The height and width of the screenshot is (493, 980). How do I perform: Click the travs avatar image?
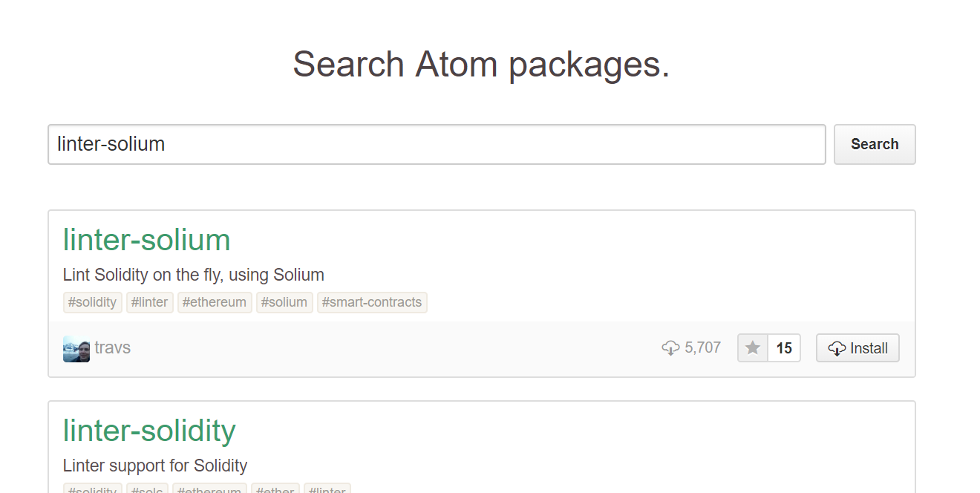click(x=76, y=347)
